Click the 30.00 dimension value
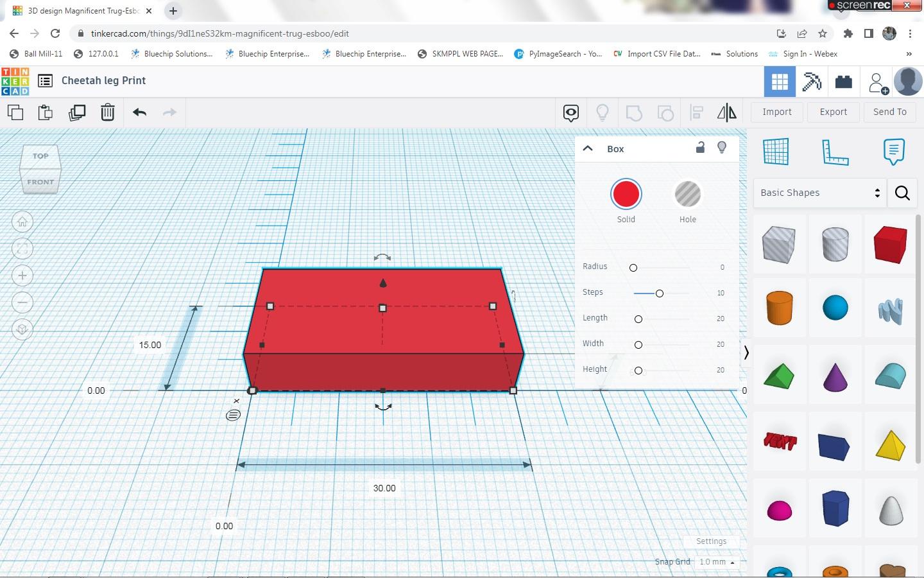Image resolution: width=924 pixels, height=578 pixels. (384, 488)
